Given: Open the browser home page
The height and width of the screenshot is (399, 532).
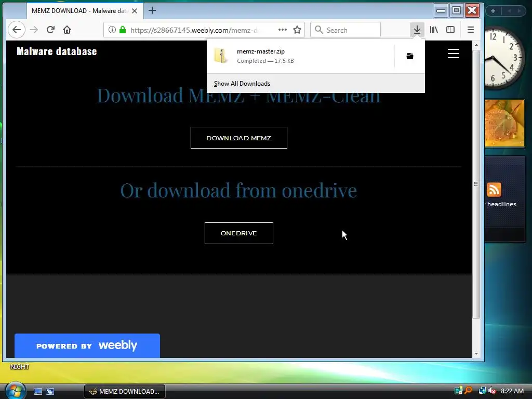Looking at the screenshot, I should (x=67, y=30).
